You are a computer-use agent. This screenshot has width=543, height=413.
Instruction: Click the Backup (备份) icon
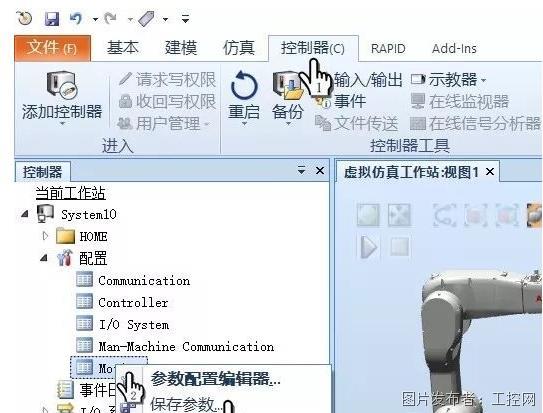point(287,86)
